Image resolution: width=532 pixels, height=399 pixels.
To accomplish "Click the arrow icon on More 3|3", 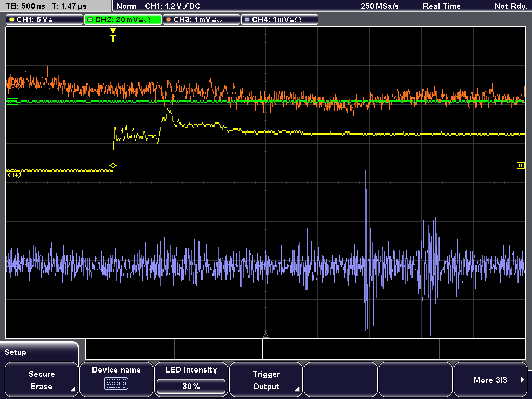I will click(x=522, y=380).
